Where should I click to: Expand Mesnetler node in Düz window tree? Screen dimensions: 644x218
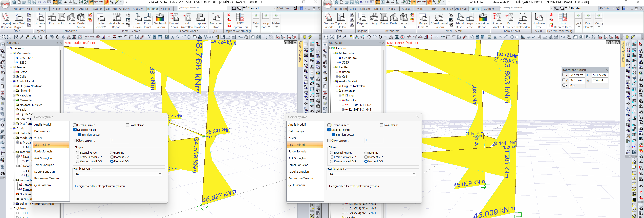[x=14, y=100]
